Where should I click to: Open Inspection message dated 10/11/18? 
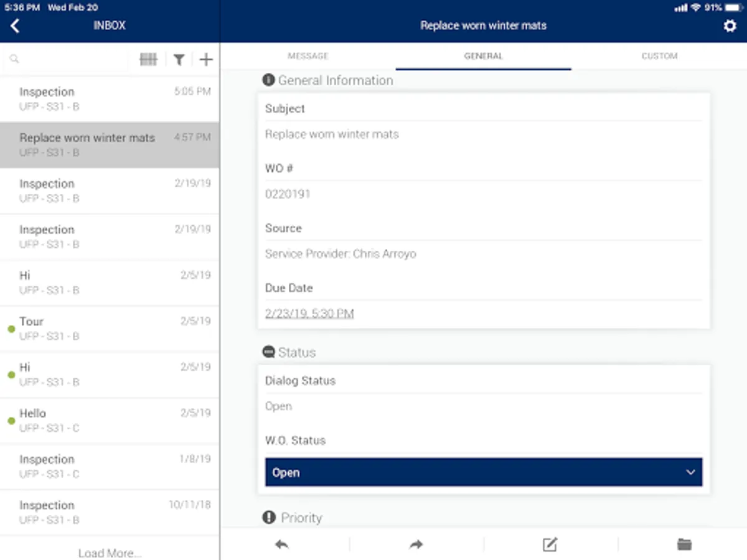coord(110,513)
